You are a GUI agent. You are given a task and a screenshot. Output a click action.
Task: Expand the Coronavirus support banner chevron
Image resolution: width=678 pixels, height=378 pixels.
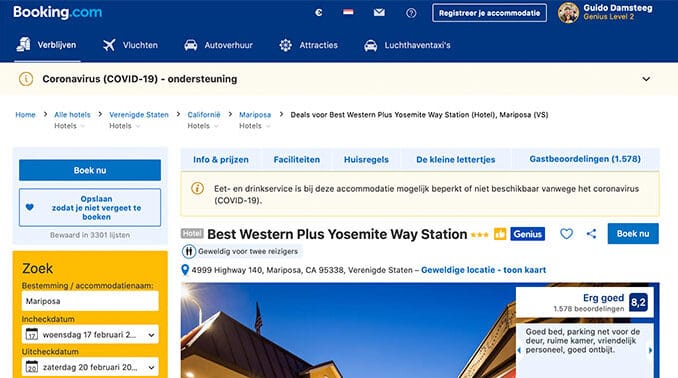646,79
